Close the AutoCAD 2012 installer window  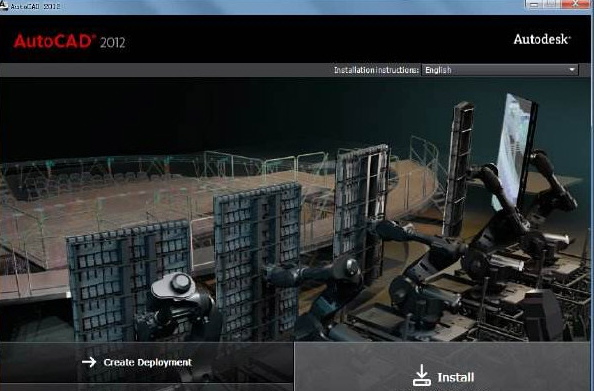pyautogui.click(x=575, y=4)
